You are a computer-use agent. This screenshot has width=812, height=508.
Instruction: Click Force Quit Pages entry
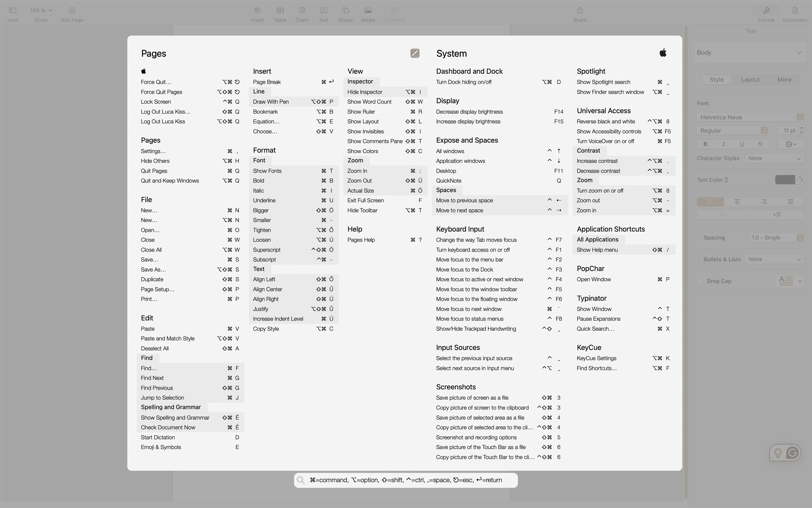[x=190, y=92]
